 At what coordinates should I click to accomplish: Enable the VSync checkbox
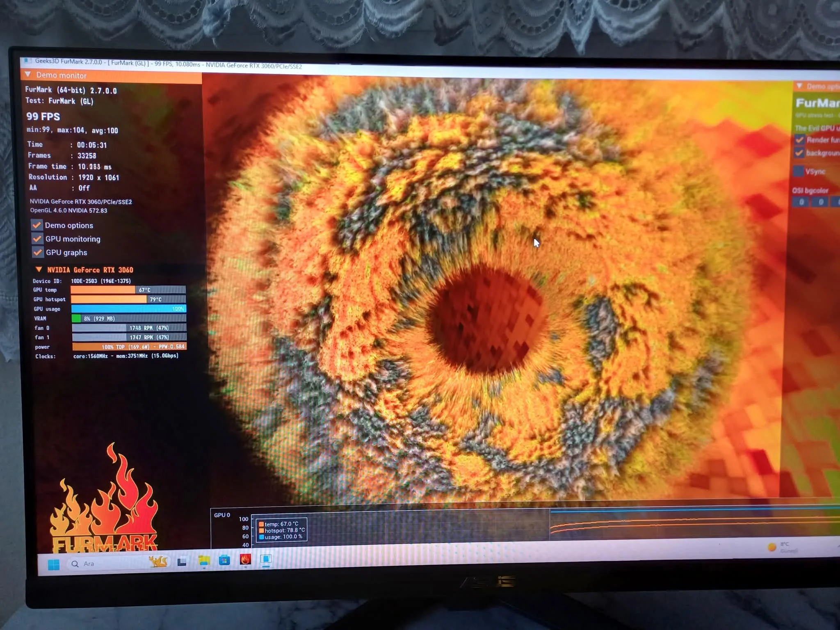[x=798, y=171]
